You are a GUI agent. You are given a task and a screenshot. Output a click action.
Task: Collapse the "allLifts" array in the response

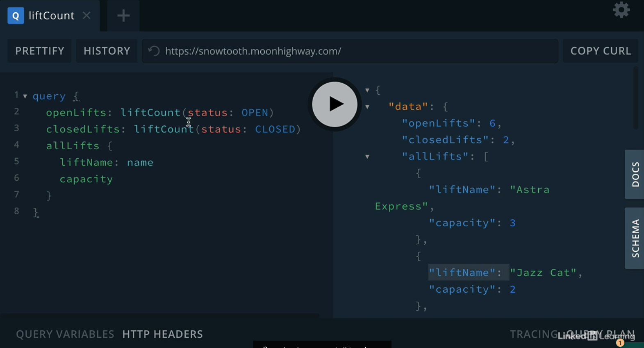(x=367, y=157)
